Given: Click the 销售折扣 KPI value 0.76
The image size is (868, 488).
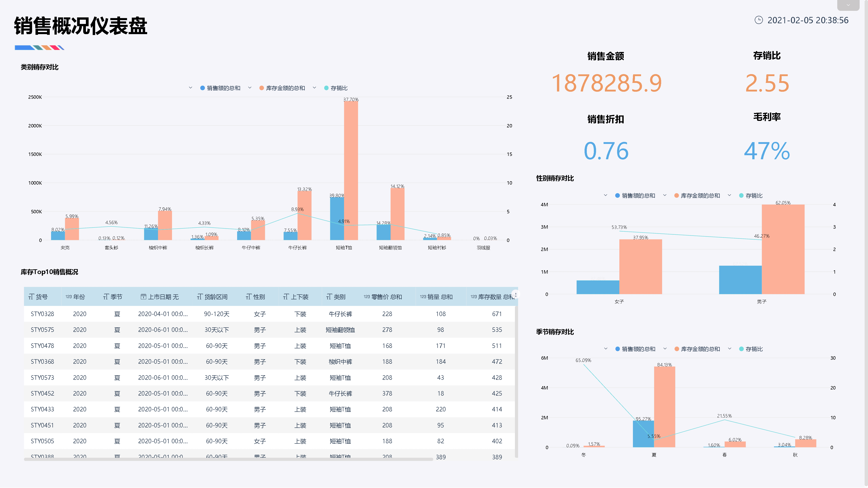Looking at the screenshot, I should (x=606, y=150).
